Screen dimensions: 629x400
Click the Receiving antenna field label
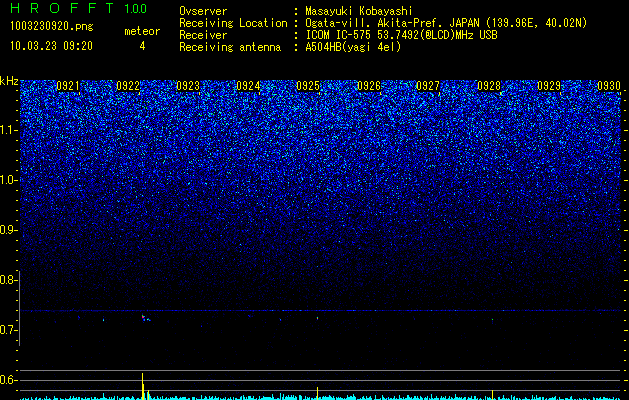coord(230,47)
